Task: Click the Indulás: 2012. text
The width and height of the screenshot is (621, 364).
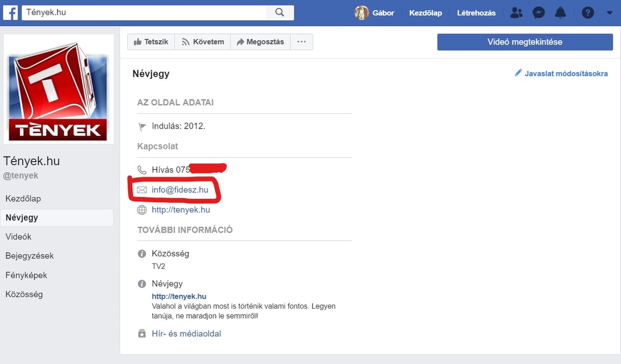Action: tap(178, 126)
